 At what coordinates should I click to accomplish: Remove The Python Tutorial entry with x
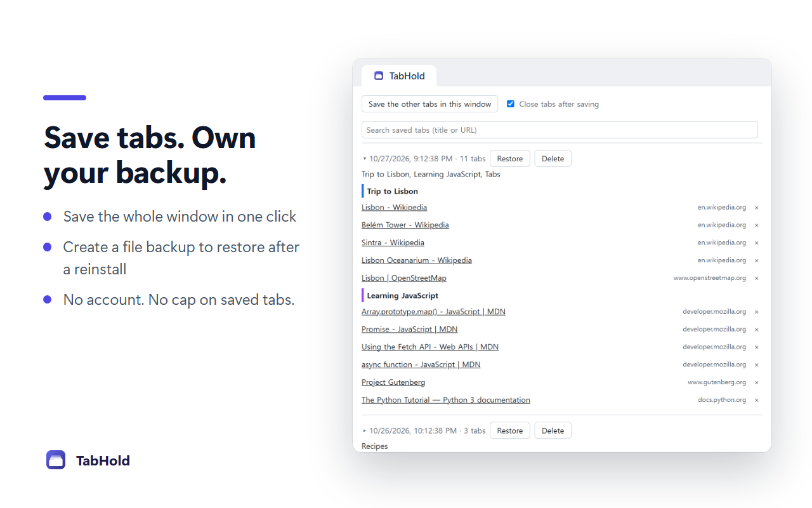[x=757, y=401]
